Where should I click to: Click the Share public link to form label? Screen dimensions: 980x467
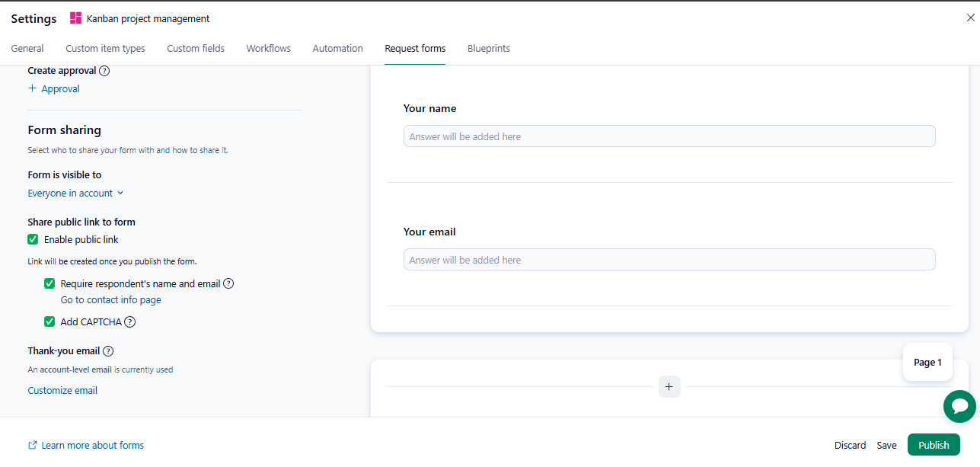[x=81, y=222]
